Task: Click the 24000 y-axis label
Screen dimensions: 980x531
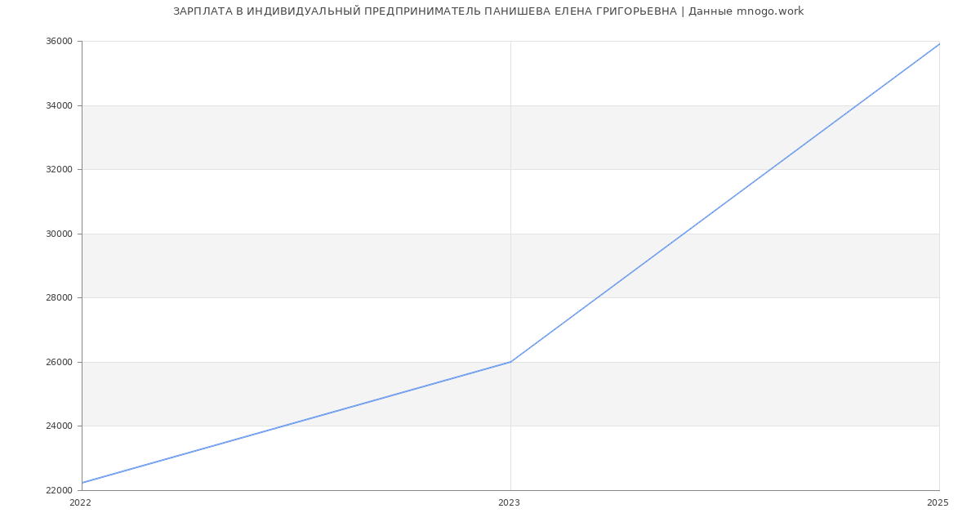Action: 58,426
